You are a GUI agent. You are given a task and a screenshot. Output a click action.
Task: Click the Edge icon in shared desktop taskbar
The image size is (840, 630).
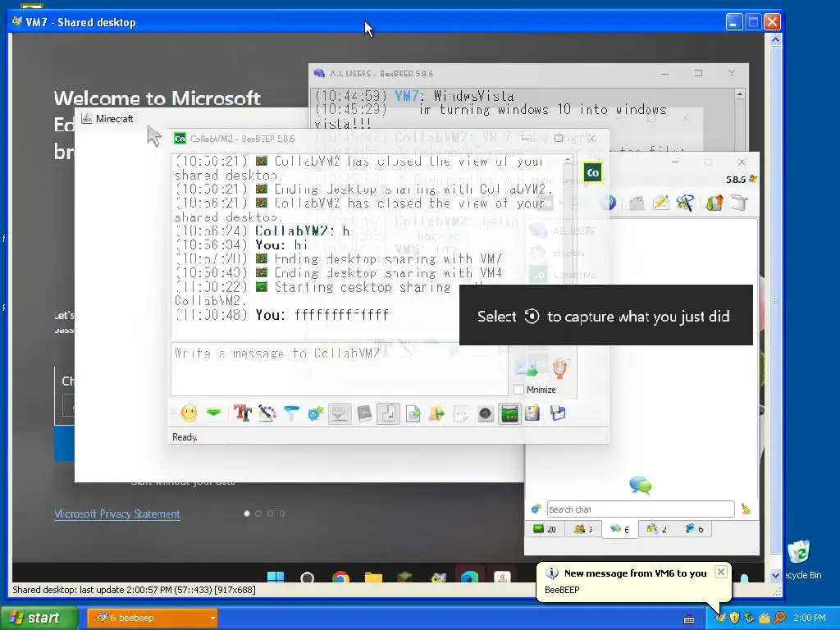(470, 577)
